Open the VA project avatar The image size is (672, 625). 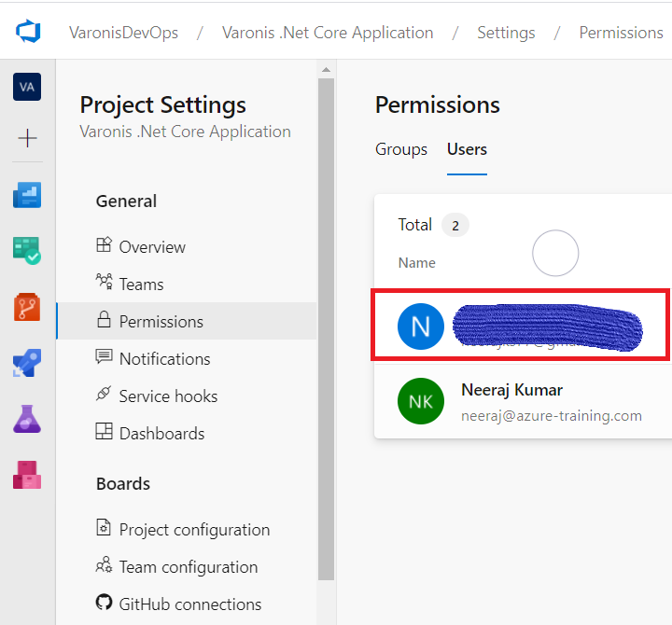coord(27,87)
